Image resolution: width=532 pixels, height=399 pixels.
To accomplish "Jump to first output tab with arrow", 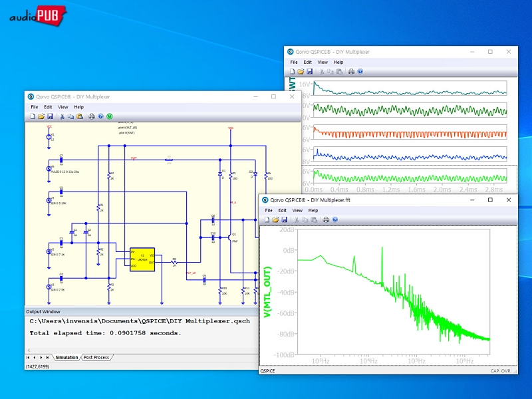I will click(x=28, y=358).
